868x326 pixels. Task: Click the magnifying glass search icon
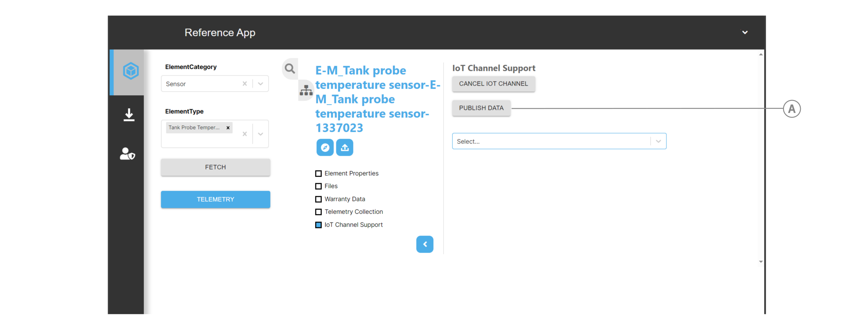coord(290,69)
